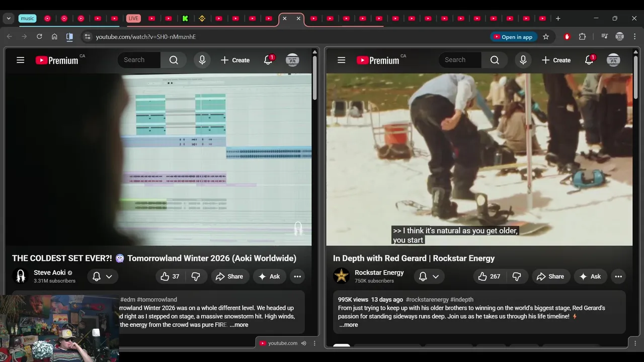Switch to the yellow Binance tab

[x=202, y=19]
